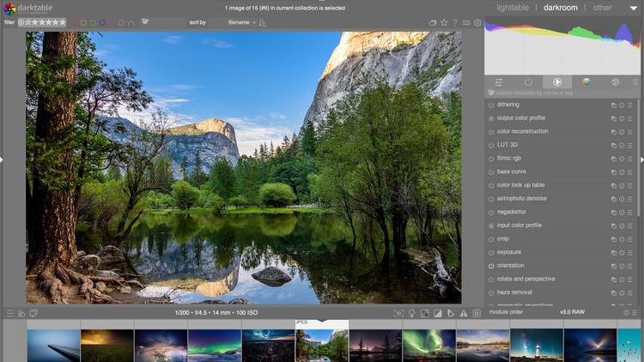This screenshot has width=644, height=362.
Task: Toggle the color reconstruction module on
Action: coord(491,132)
